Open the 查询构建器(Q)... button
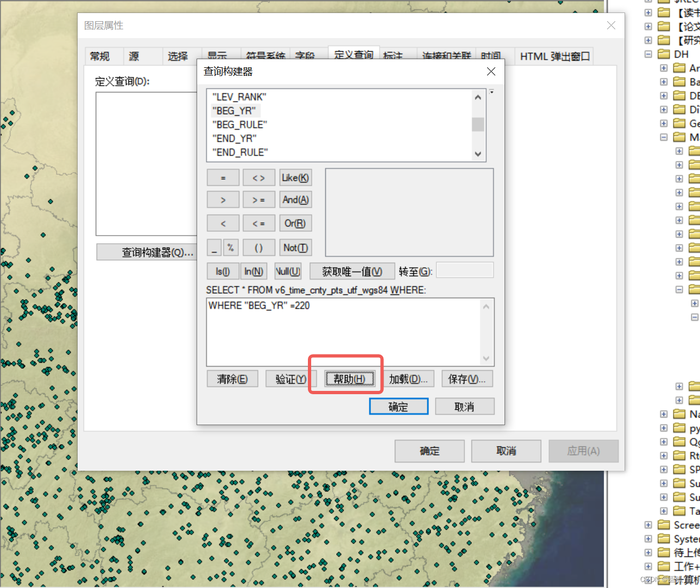This screenshot has width=700, height=588. point(147,252)
